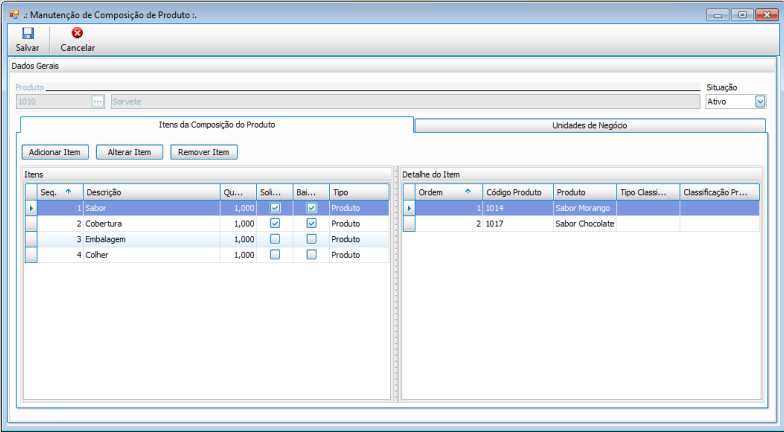Sort by Código Produto column header
The height and width of the screenshot is (432, 784).
(518, 192)
